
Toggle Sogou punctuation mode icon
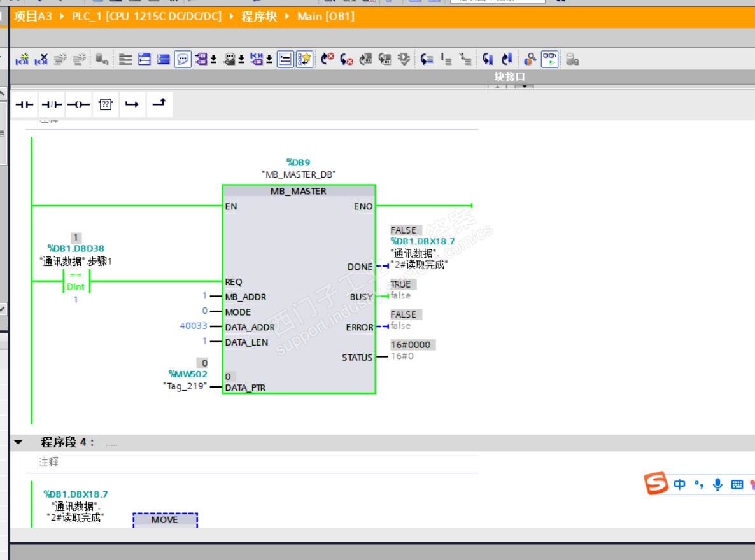click(x=699, y=484)
